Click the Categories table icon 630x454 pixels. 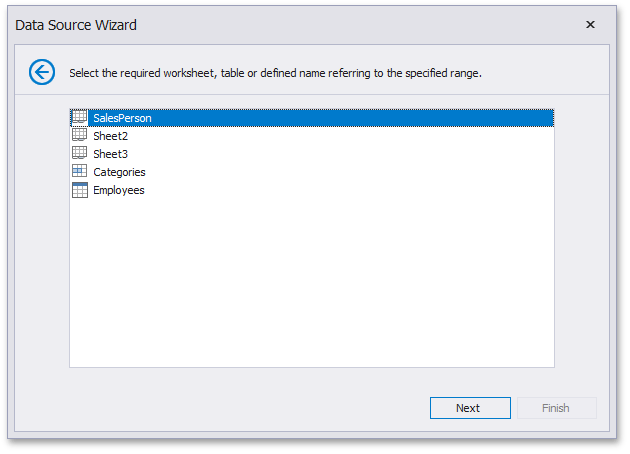point(80,171)
